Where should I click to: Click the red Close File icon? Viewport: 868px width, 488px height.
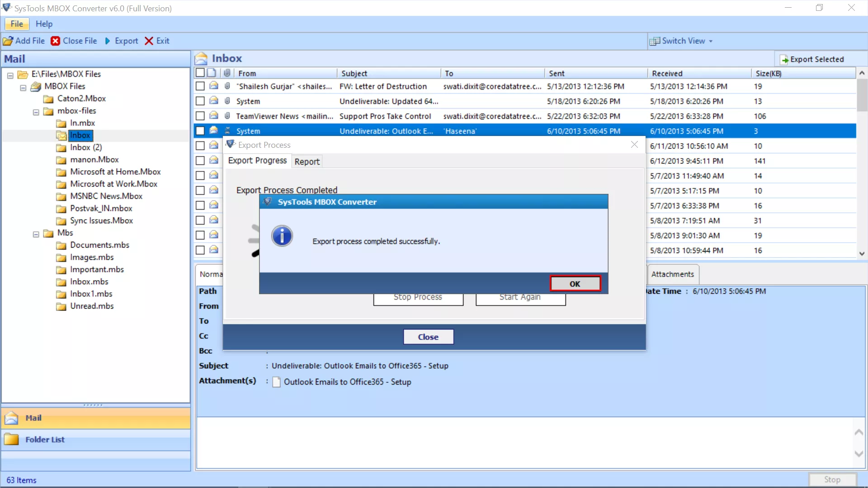tap(56, 41)
